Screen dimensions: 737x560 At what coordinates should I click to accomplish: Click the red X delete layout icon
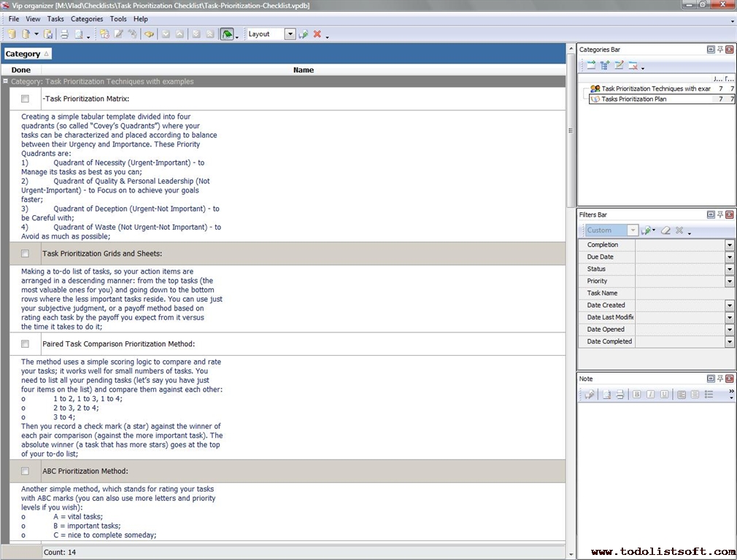(x=317, y=34)
